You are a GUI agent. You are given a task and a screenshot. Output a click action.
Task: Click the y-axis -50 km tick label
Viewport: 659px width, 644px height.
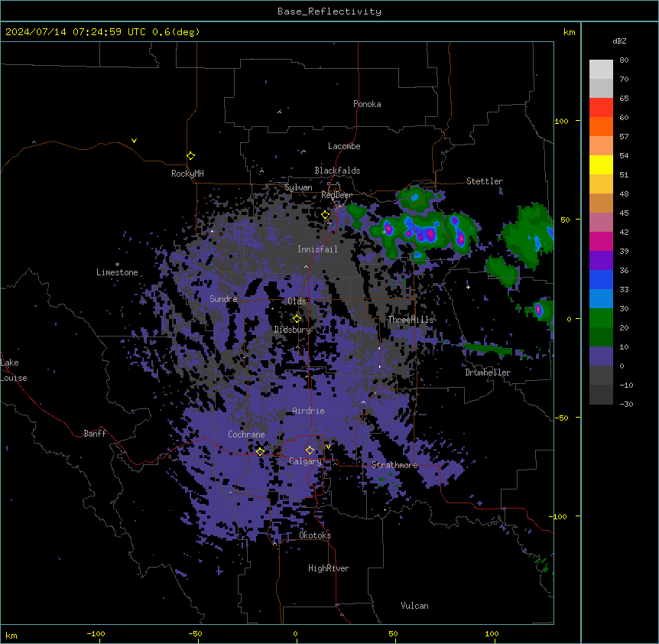click(561, 418)
